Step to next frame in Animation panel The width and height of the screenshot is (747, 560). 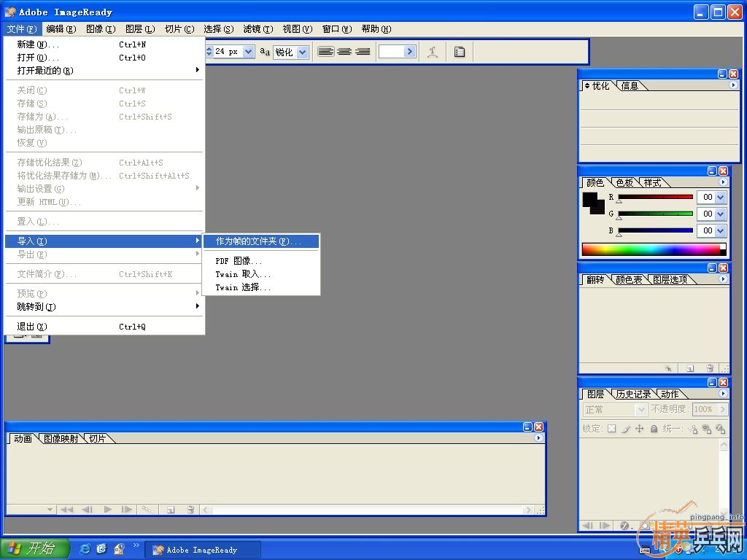127,510
